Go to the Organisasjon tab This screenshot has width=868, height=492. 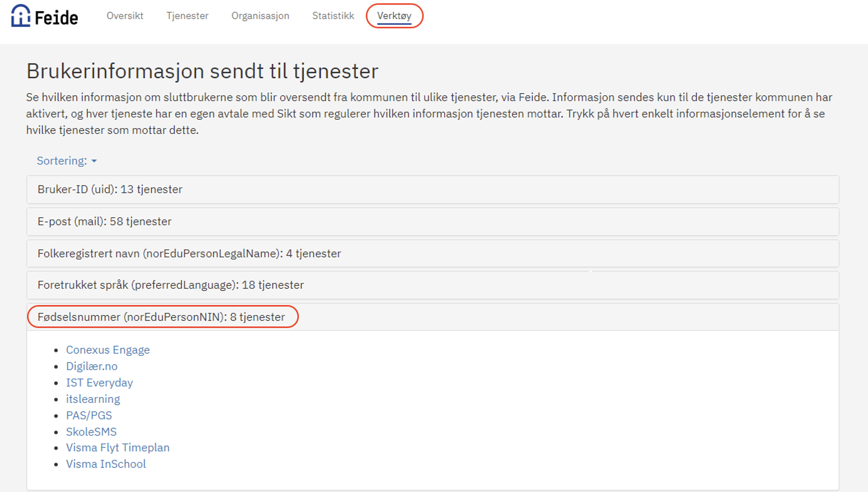click(x=260, y=16)
